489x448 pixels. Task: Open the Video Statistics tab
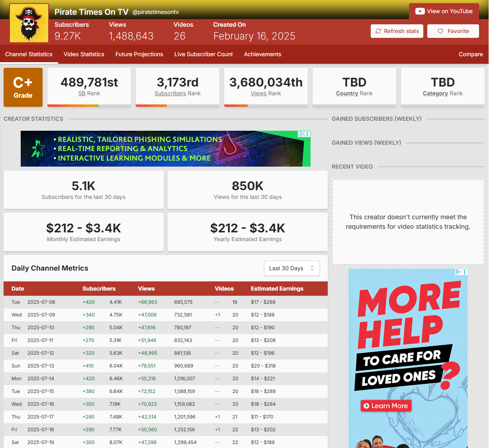(x=84, y=54)
